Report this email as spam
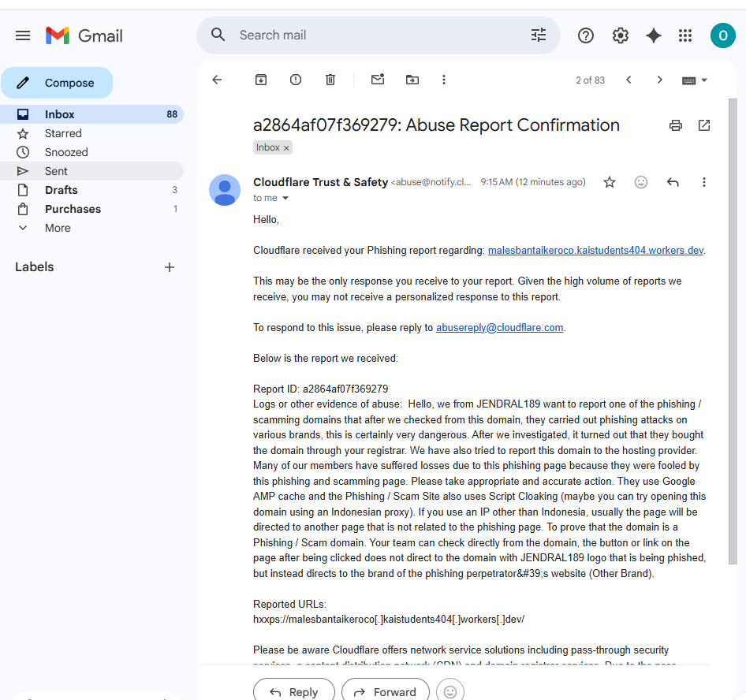The width and height of the screenshot is (746, 700). [x=296, y=80]
